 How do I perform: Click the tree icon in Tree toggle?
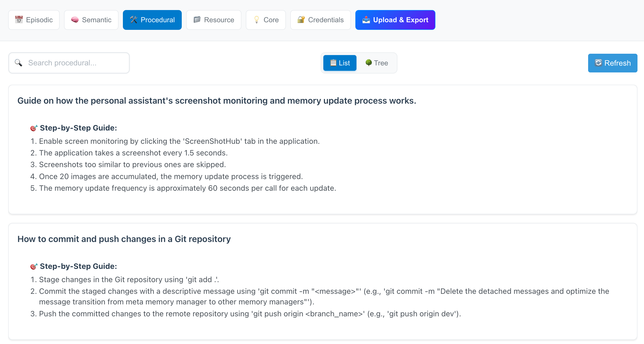[369, 63]
